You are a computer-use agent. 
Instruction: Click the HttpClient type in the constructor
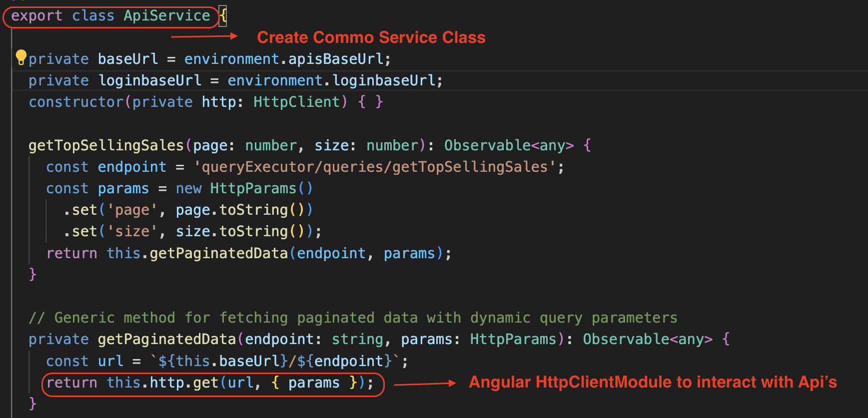click(296, 102)
